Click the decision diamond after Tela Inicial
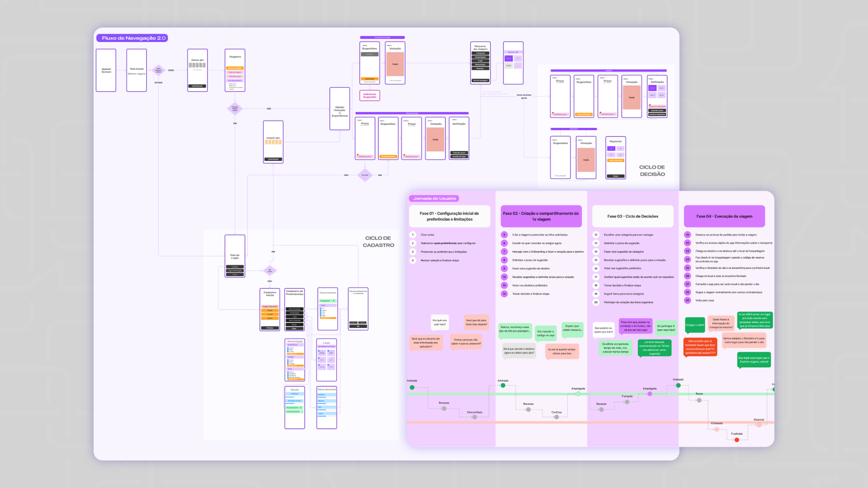Screen dimensions: 868x488 point(158,70)
